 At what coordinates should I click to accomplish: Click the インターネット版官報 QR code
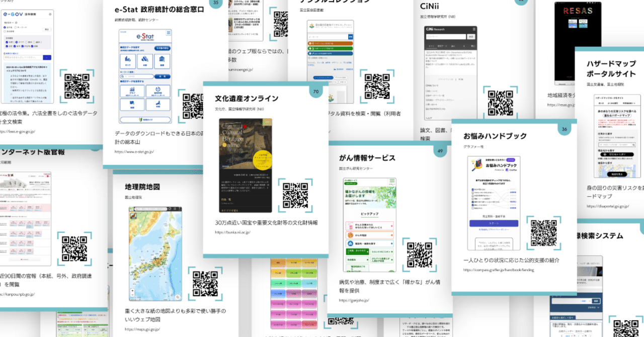coord(74,248)
